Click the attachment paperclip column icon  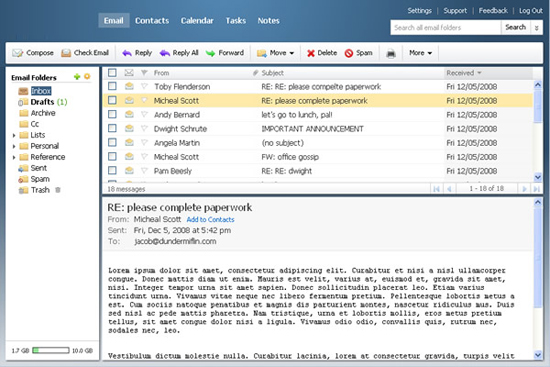256,73
